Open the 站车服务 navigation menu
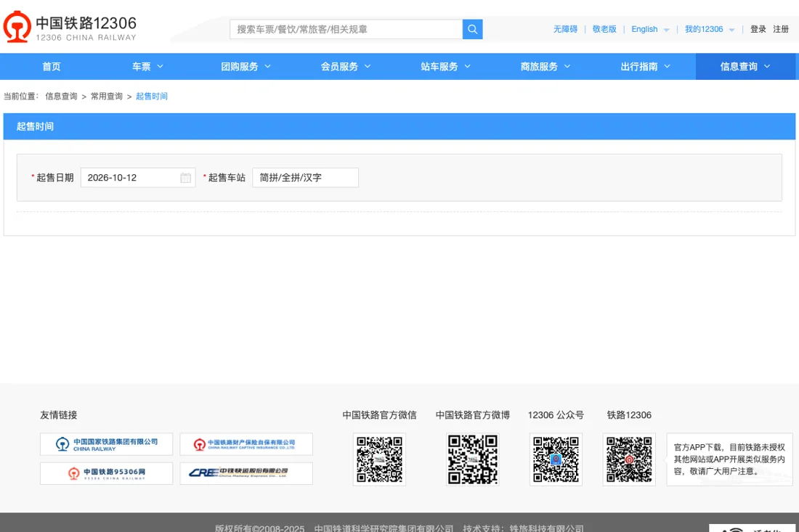Viewport: 799px width, 532px height. [x=445, y=67]
